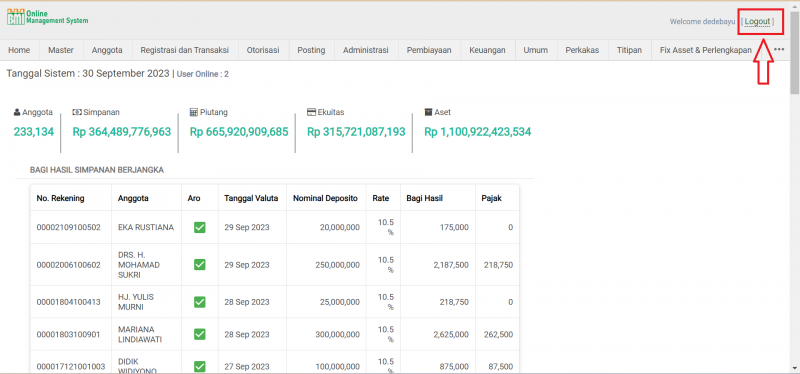The image size is (800, 374).
Task: Click the User Online : 2 link
Action: pyautogui.click(x=203, y=74)
